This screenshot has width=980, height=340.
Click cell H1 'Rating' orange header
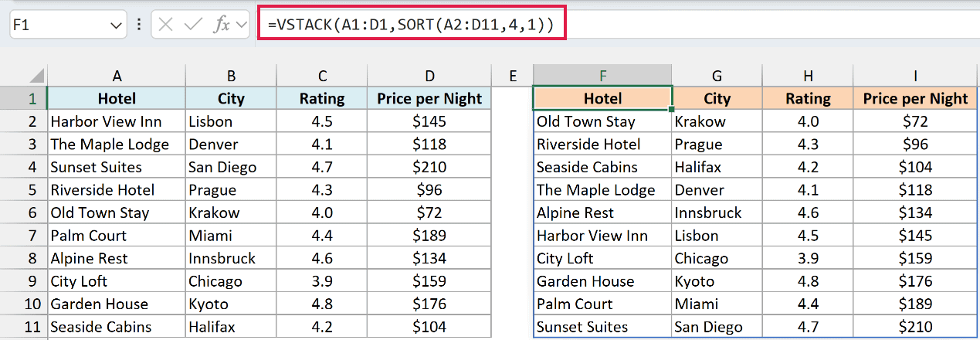click(x=808, y=98)
